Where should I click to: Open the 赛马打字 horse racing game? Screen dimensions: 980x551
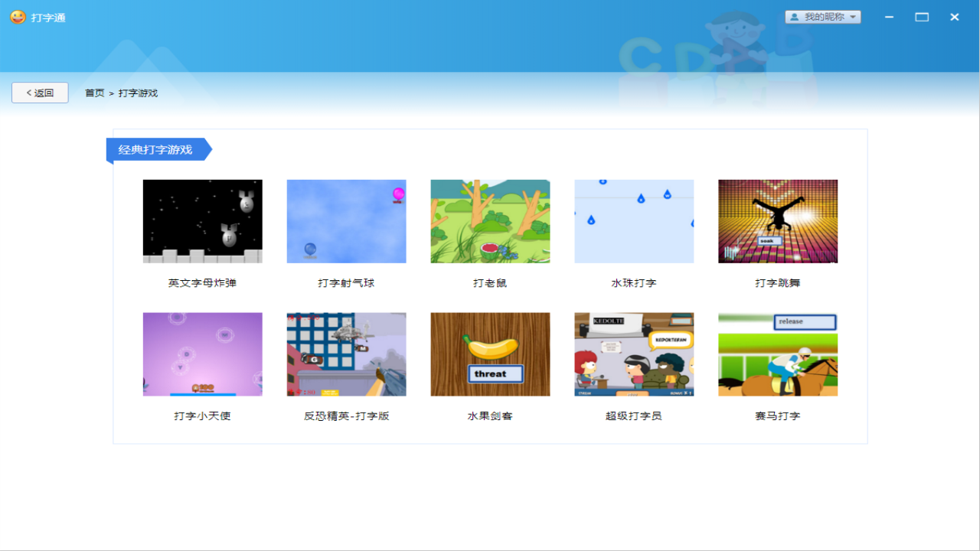778,354
